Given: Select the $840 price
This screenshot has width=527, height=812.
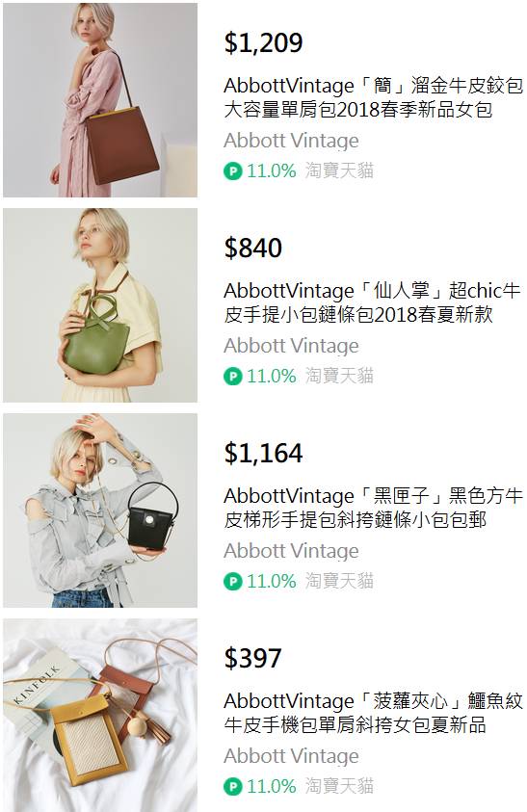Looking at the screenshot, I should pos(252,249).
